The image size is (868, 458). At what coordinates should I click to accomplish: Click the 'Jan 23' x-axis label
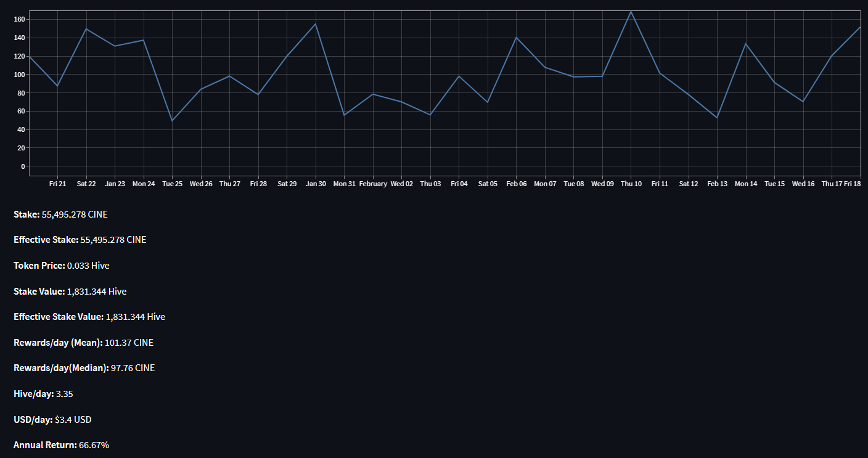click(x=115, y=184)
